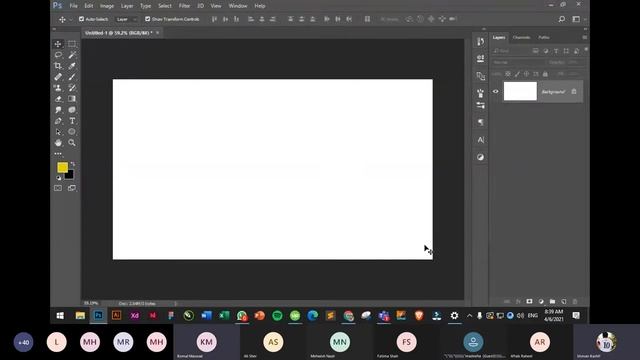
Task: Open the Layer menu
Action: coord(127,6)
